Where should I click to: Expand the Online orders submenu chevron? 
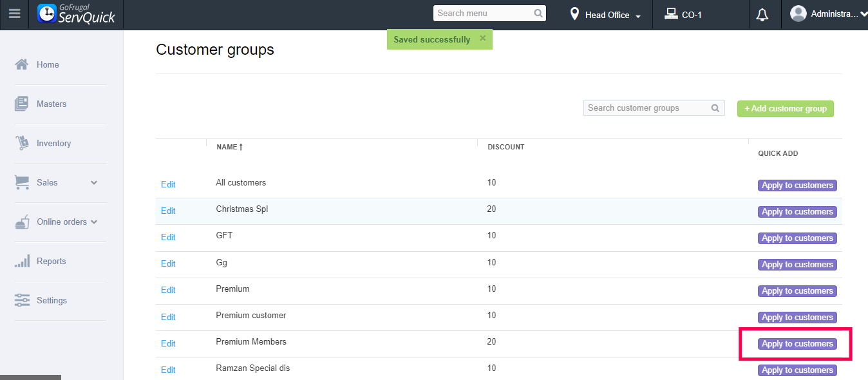(x=94, y=222)
